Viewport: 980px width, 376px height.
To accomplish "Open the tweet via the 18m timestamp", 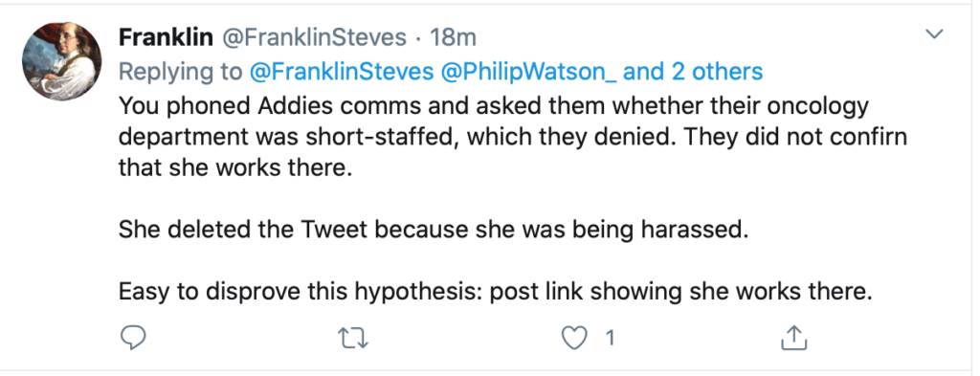I will (x=453, y=38).
